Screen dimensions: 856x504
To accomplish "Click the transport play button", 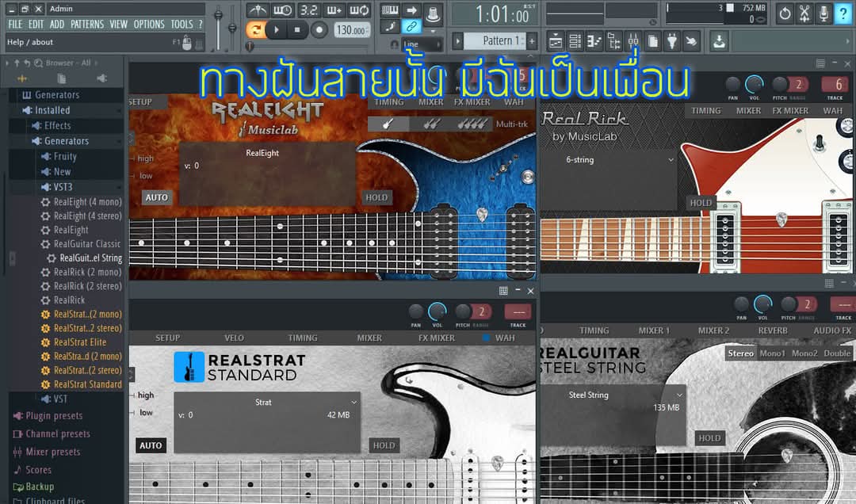I will pos(277,29).
